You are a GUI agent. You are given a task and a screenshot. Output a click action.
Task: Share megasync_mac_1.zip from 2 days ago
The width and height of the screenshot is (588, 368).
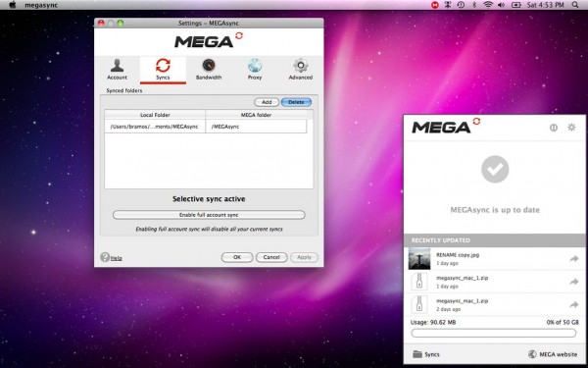[x=574, y=304]
